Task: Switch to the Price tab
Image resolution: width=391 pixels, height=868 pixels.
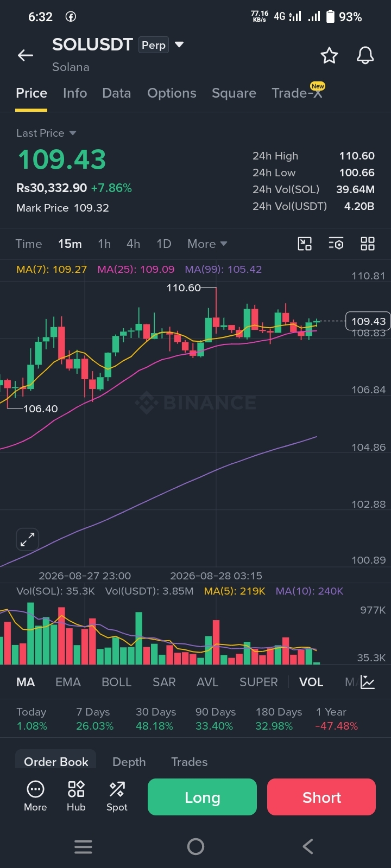Action: point(31,93)
